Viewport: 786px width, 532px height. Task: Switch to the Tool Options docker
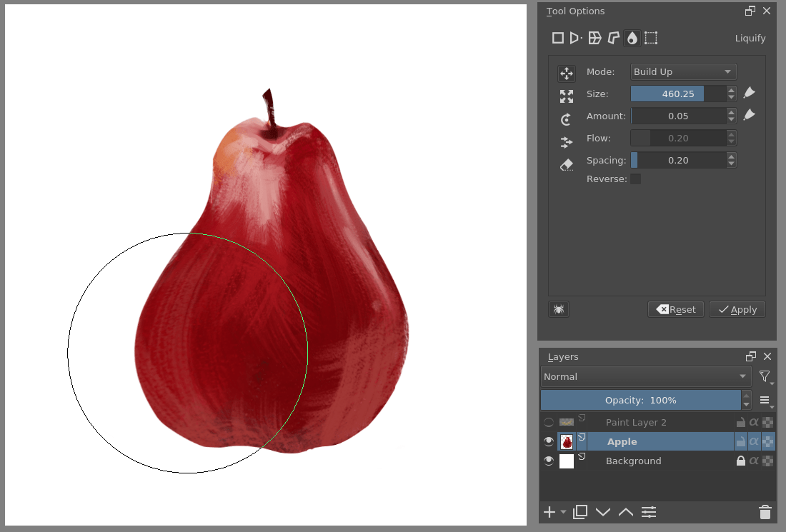tap(575, 11)
